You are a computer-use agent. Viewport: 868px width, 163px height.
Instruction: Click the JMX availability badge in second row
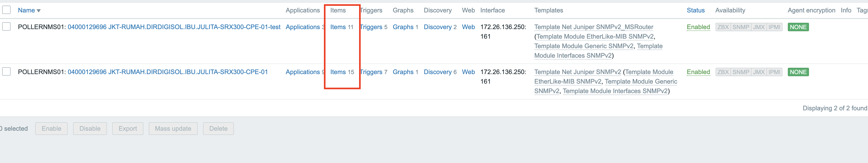coord(759,72)
